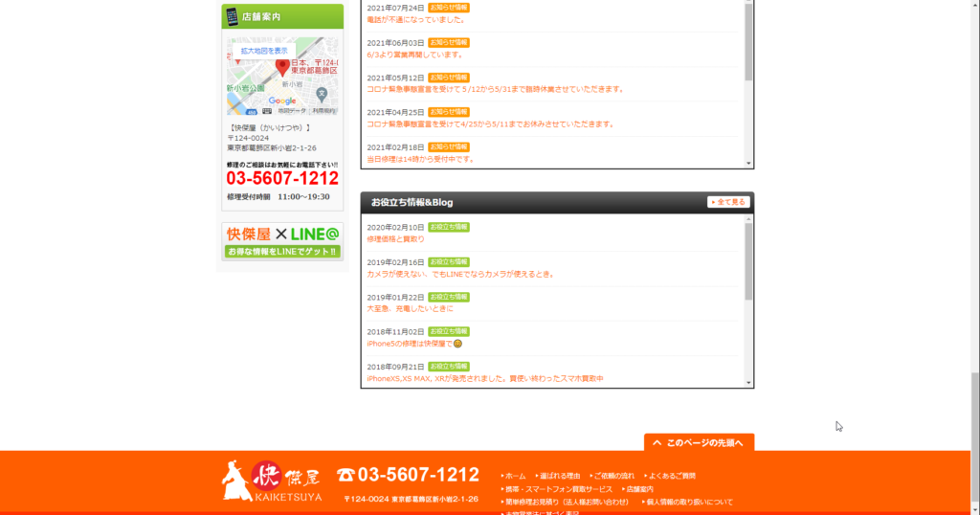Click the お知らせ情報 tag on 2021年07月24日
The height and width of the screenshot is (515, 980).
coord(449,8)
